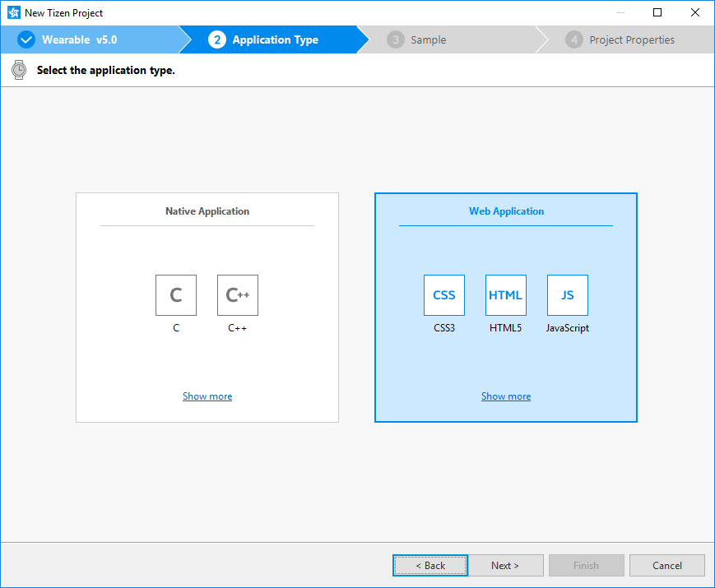Image resolution: width=715 pixels, height=588 pixels.
Task: Choose C as the native application language
Action: coord(175,294)
